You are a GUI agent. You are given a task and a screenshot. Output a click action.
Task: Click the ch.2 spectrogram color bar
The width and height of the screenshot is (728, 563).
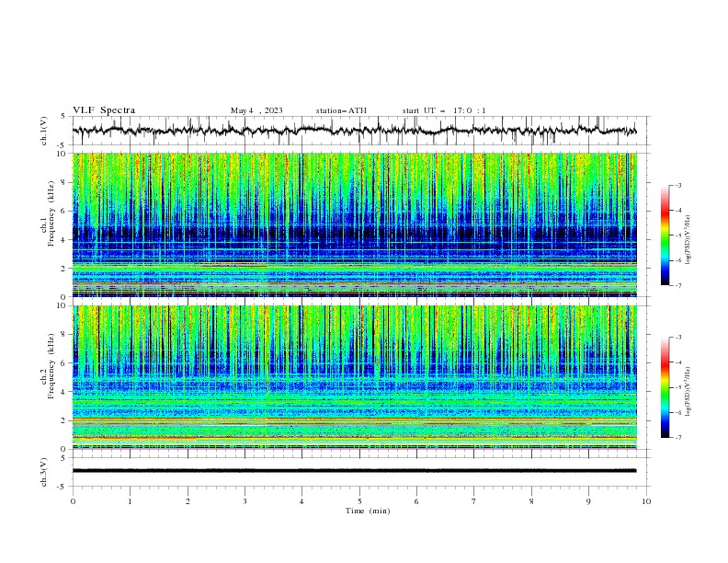(665, 387)
